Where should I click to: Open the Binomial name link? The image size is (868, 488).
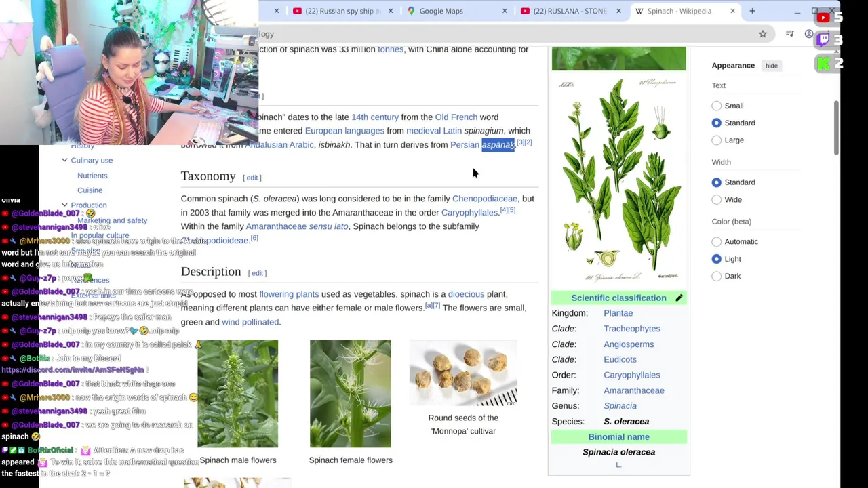click(x=618, y=437)
